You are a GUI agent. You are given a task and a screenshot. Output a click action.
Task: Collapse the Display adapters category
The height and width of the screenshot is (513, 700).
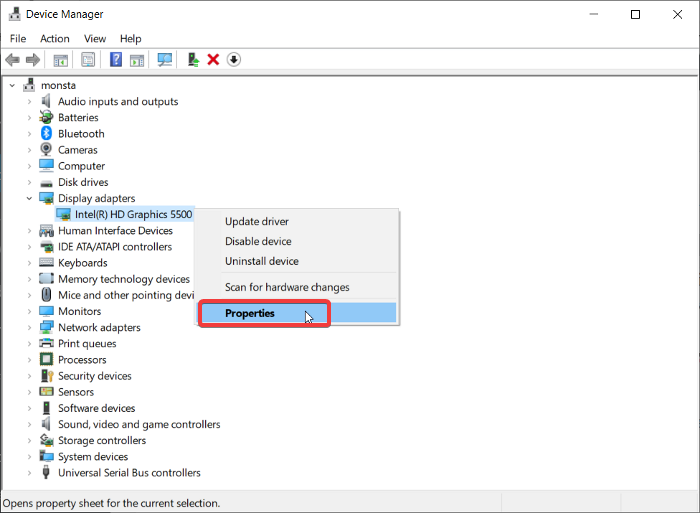[x=29, y=198]
